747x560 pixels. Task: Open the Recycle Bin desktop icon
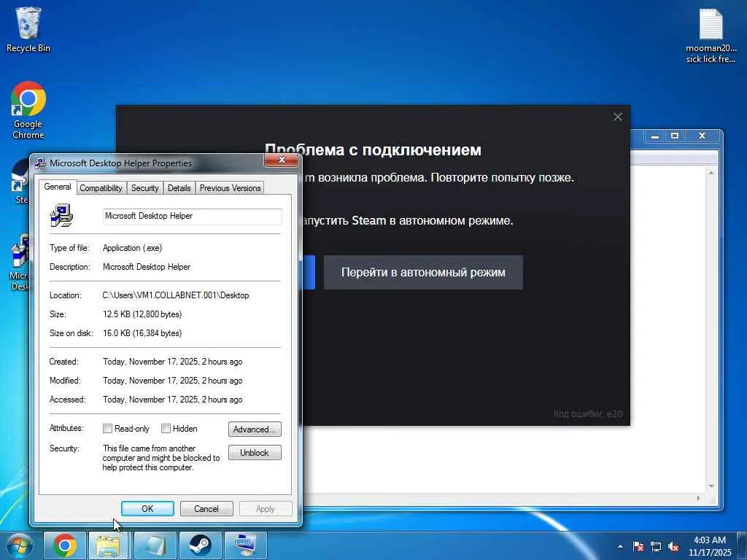point(28,29)
